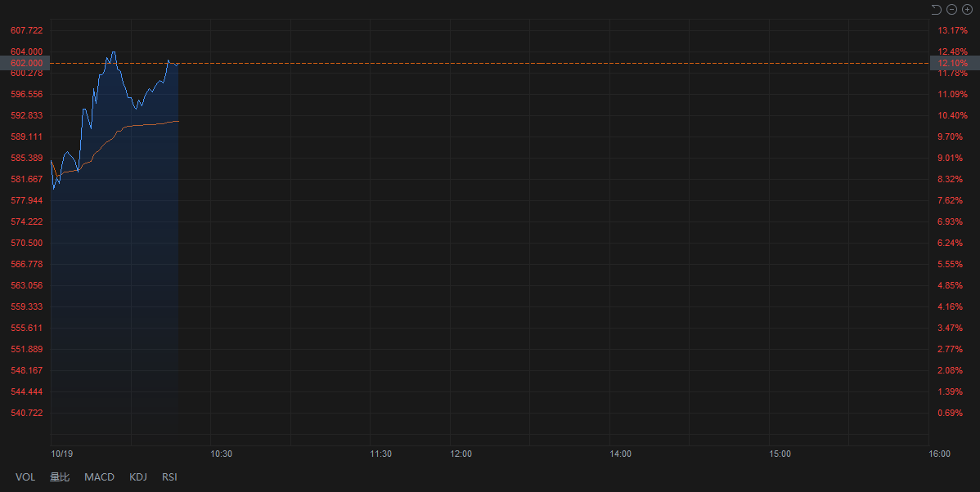
Task: Click the 574.222 price axis label
Action: click(27, 221)
